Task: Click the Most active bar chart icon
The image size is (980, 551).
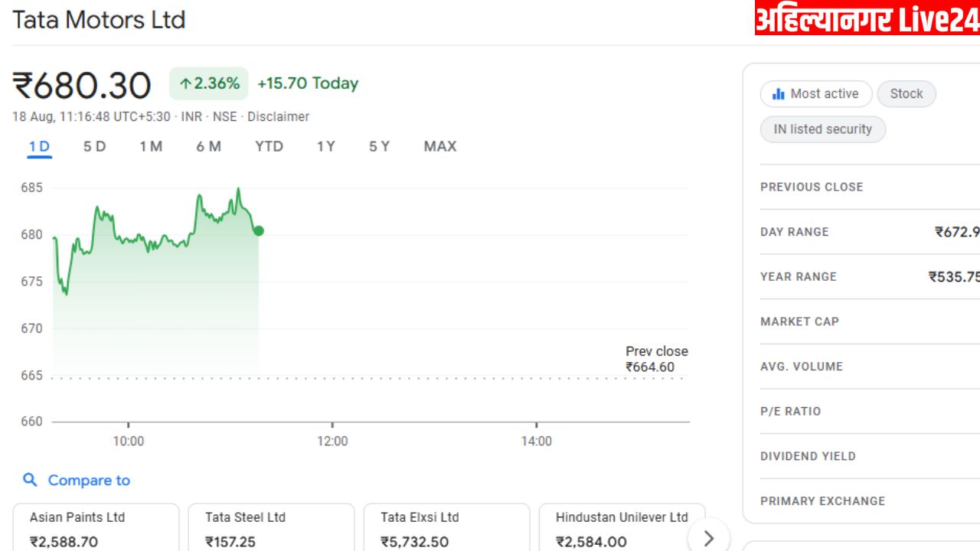Action: 779,94
